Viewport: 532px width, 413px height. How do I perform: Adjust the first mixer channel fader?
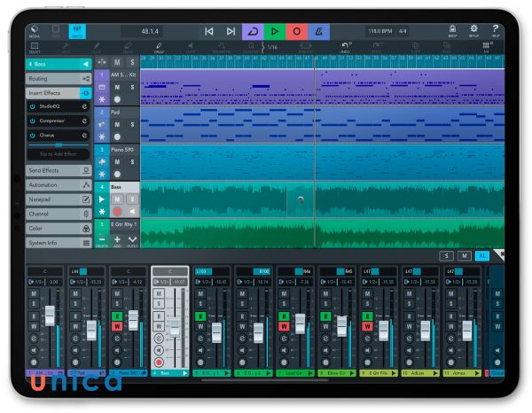point(50,316)
